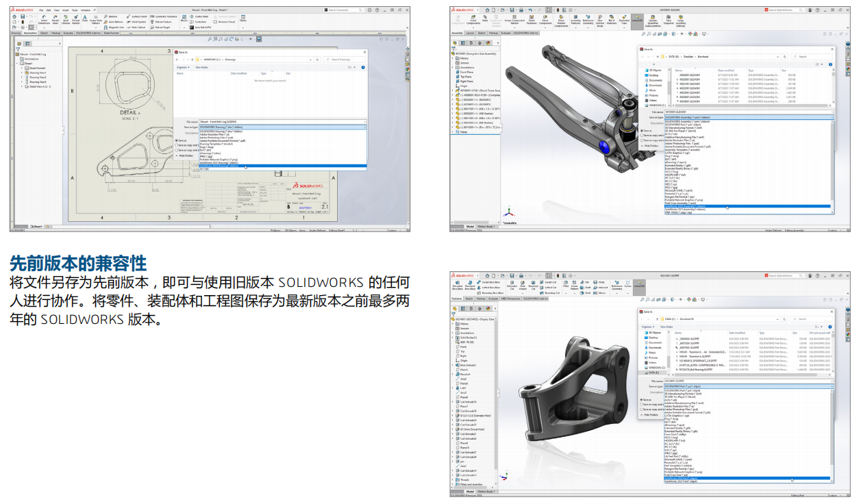Expand Drawing View1 in drawing tree
Image resolution: width=859 pixels, height=504 pixels.
(22, 73)
